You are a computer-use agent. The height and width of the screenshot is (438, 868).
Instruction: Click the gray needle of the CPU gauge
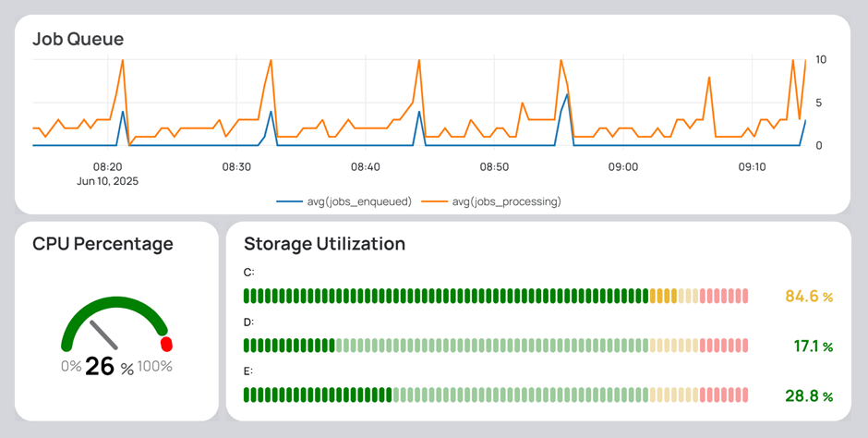tap(104, 335)
